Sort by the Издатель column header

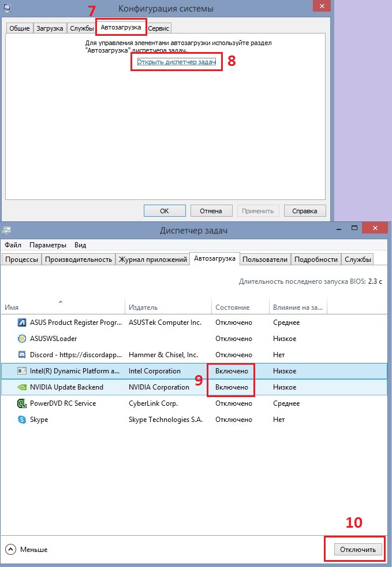click(x=168, y=307)
